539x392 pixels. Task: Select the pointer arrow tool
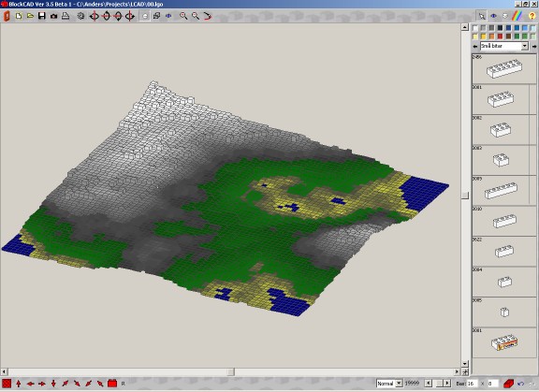(482, 16)
